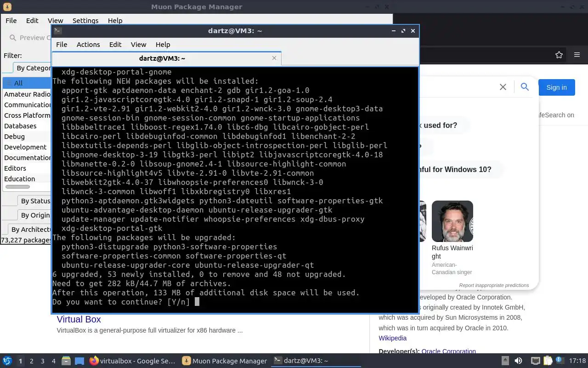Open the update notifier tray icon

click(560, 361)
